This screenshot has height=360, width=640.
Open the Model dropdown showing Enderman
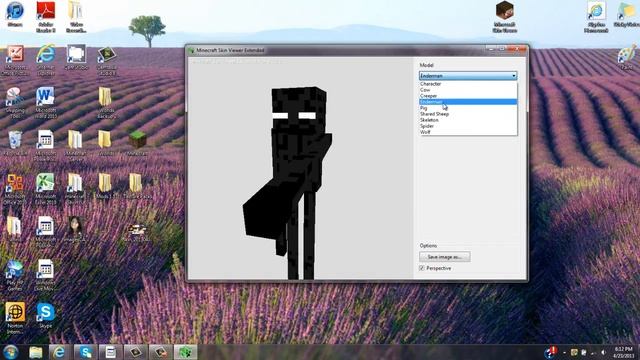(x=468, y=76)
